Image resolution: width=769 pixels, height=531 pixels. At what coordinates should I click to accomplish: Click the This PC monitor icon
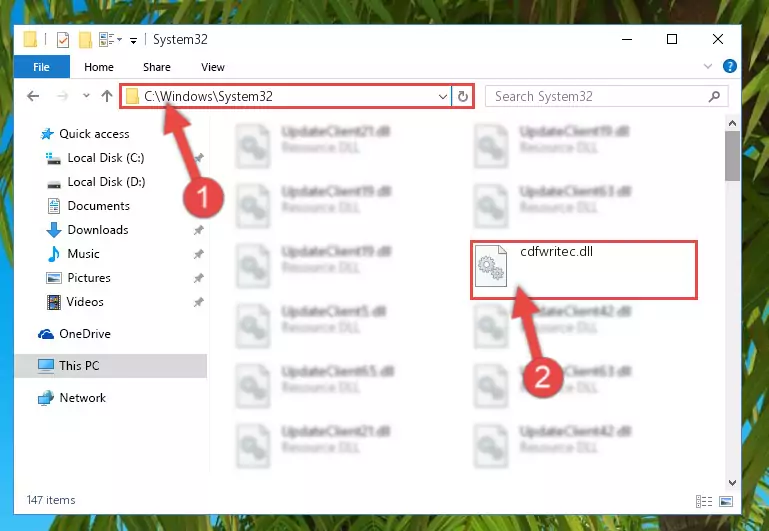click(46, 366)
